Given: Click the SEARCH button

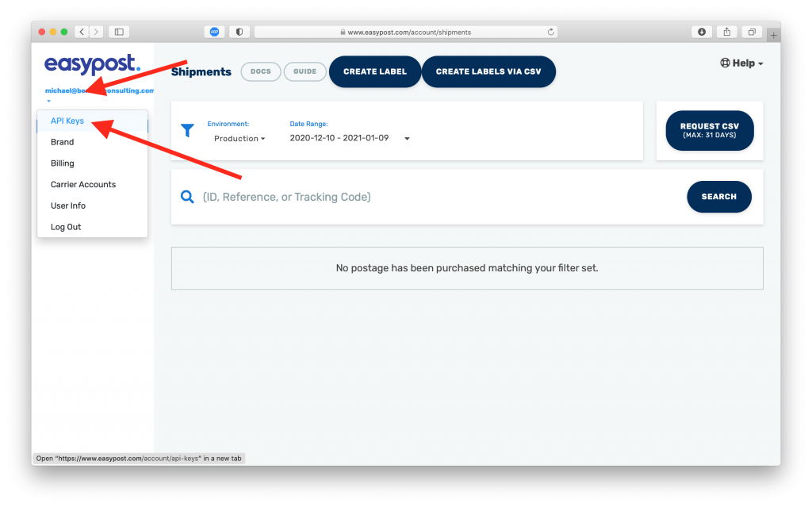Looking at the screenshot, I should coord(718,197).
